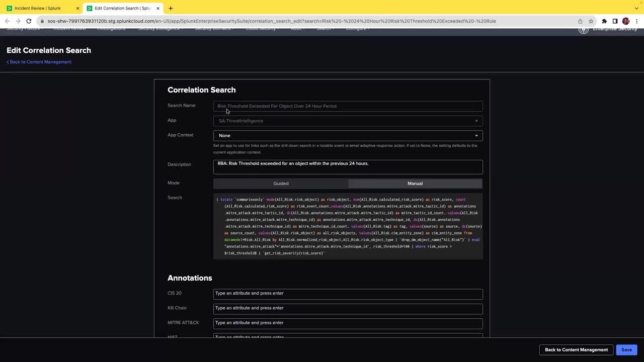Click the Back to Content Management button
This screenshot has height=362, width=644.
coord(576,350)
